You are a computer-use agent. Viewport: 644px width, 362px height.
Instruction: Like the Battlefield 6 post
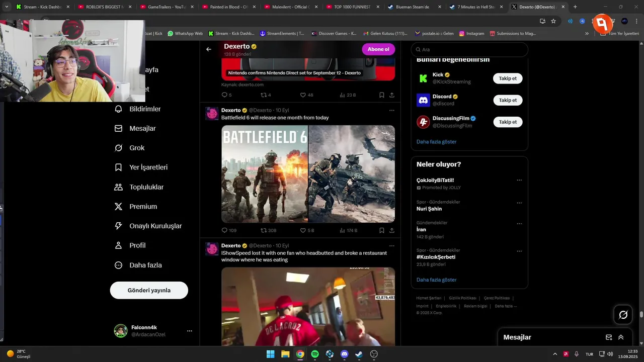[303, 230]
